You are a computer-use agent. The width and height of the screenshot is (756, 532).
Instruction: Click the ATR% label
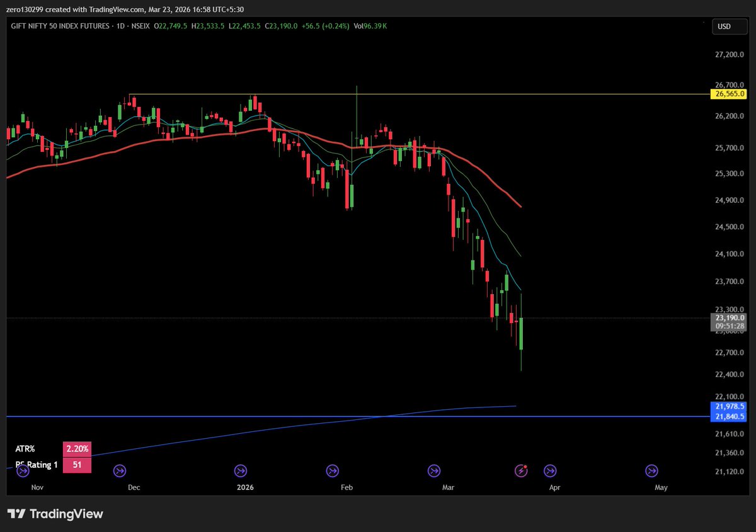pos(25,450)
